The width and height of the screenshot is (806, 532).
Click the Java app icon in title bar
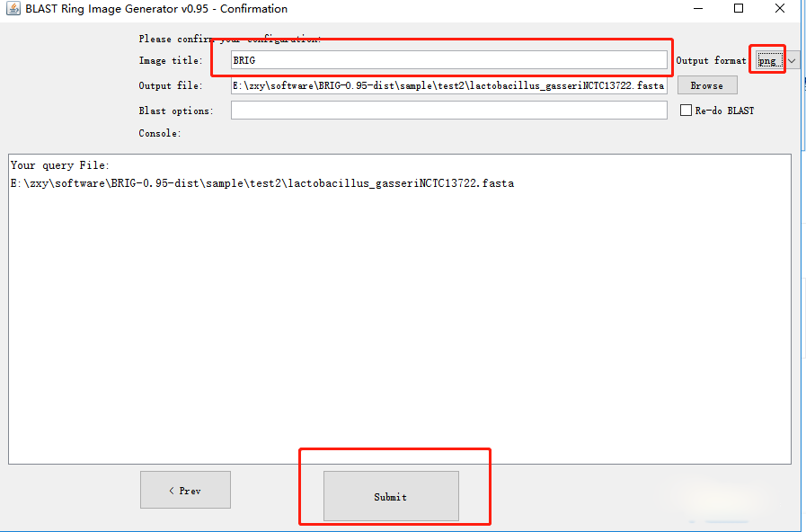click(13, 9)
